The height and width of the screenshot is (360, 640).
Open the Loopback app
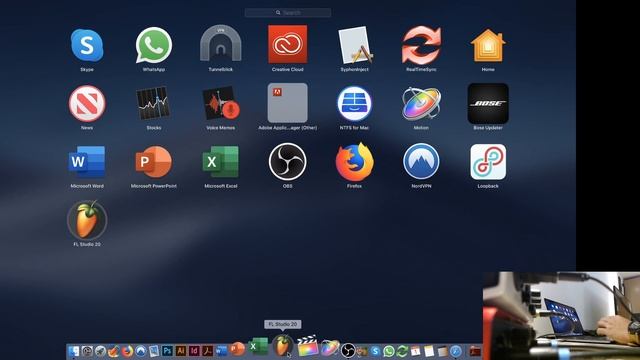pyautogui.click(x=488, y=162)
